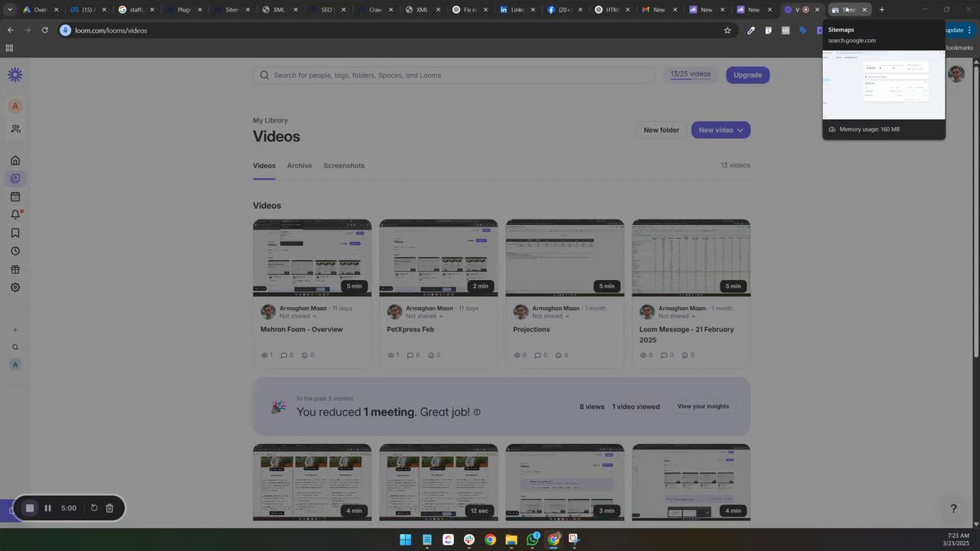
Task: Go back in the browser
Action: (10, 31)
